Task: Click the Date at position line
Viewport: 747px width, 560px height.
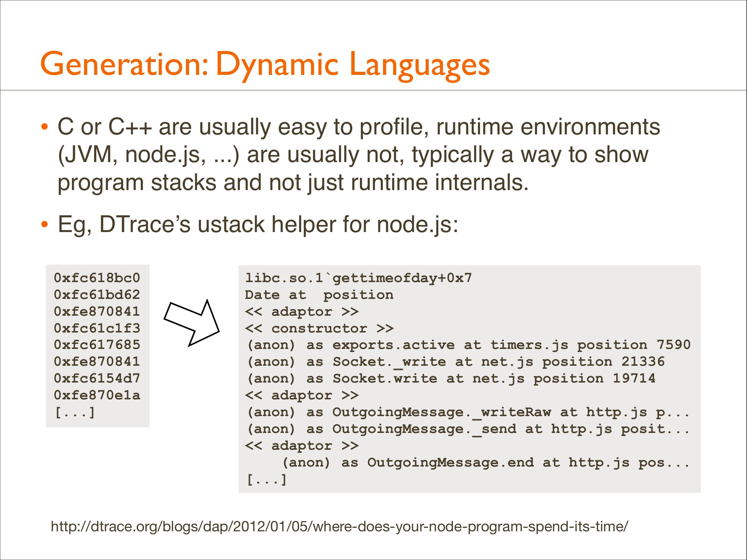Action: pos(319,295)
